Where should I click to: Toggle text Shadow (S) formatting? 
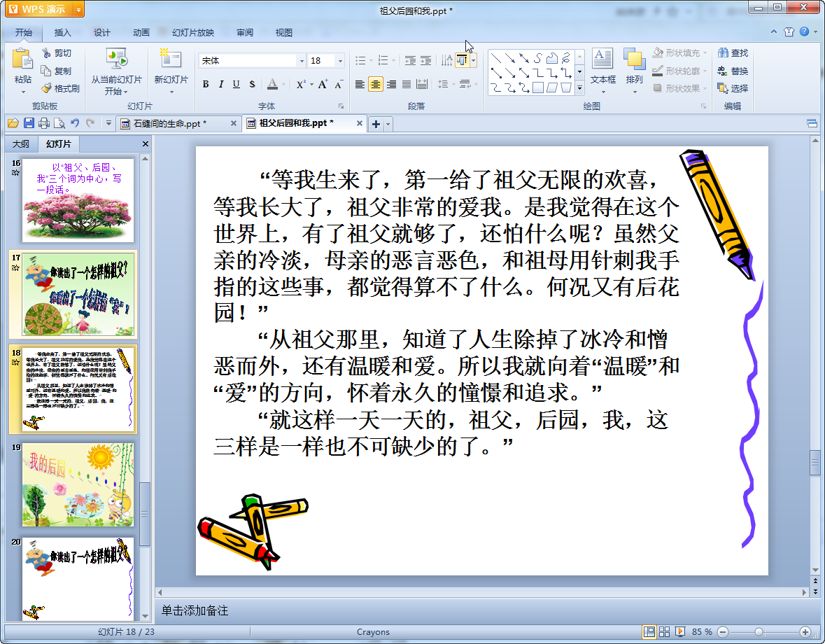click(252, 84)
